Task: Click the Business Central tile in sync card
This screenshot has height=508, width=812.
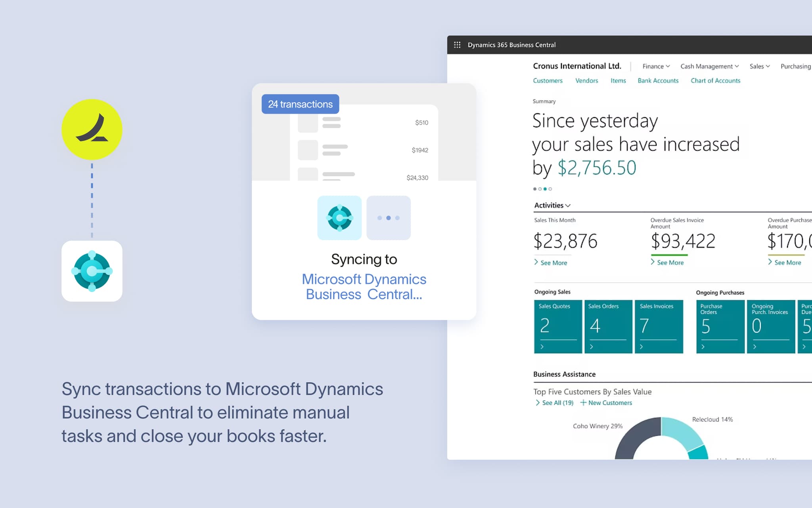Action: click(x=339, y=218)
